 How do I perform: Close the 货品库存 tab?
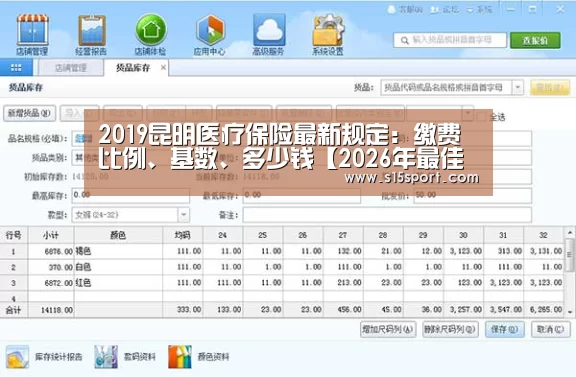(163, 67)
